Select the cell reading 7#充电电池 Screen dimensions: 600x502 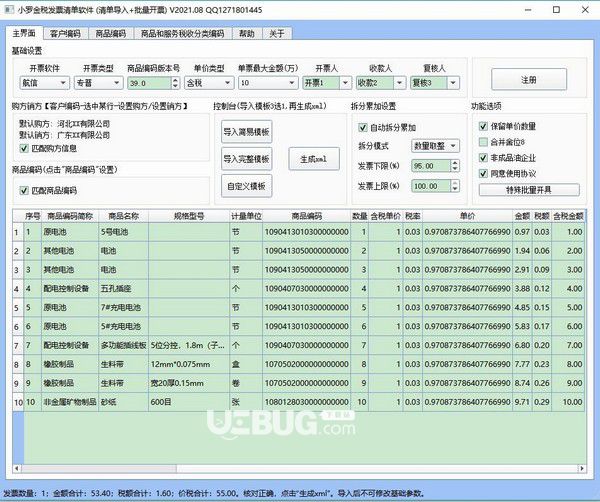[124, 308]
